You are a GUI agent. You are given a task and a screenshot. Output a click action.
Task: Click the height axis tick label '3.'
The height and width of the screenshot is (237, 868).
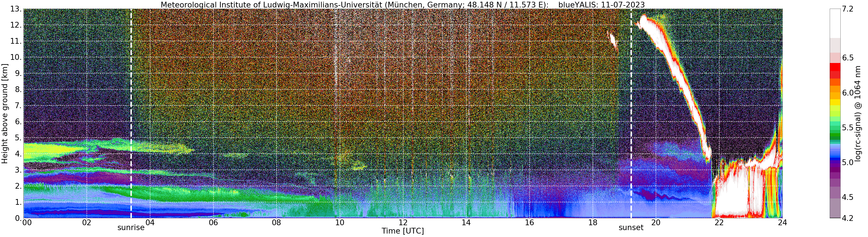(18, 170)
